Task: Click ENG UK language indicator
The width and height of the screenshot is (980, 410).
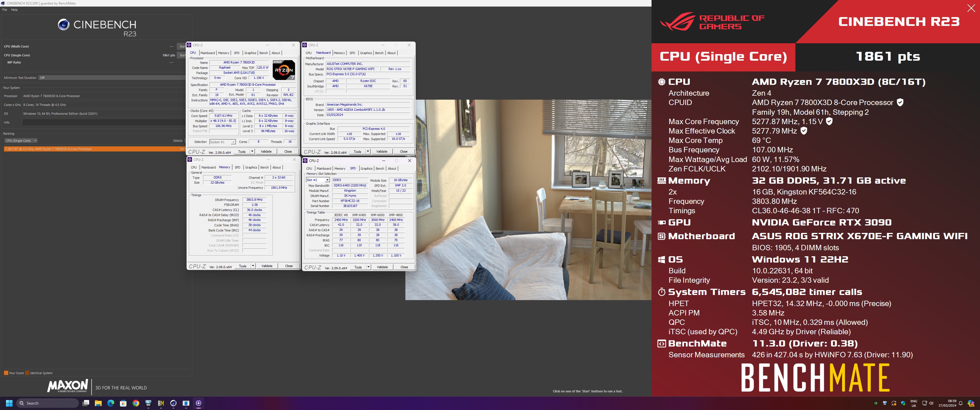Action: click(x=914, y=403)
